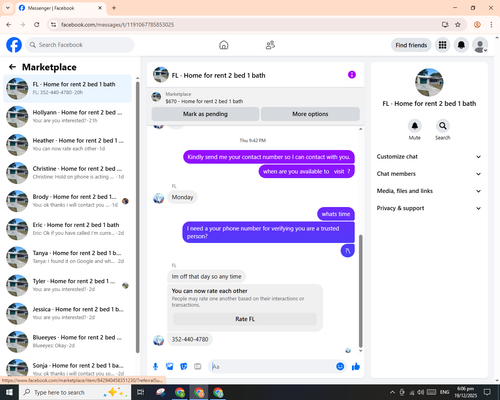Click Mark as pending button

point(205,114)
